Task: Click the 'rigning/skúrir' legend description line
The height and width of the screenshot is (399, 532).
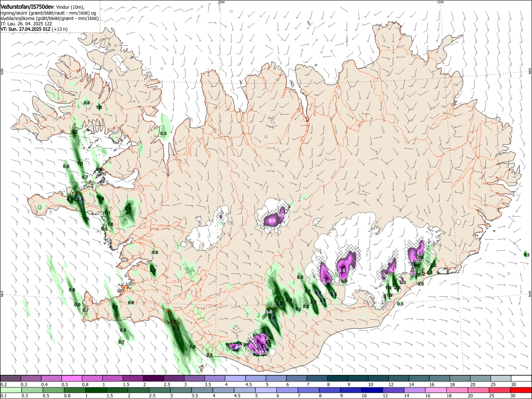Action: tap(48, 13)
